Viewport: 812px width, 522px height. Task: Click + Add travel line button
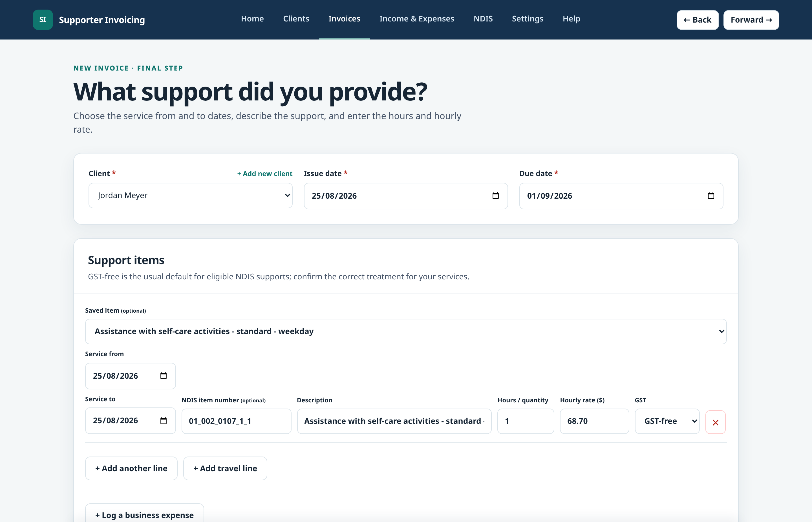225,468
